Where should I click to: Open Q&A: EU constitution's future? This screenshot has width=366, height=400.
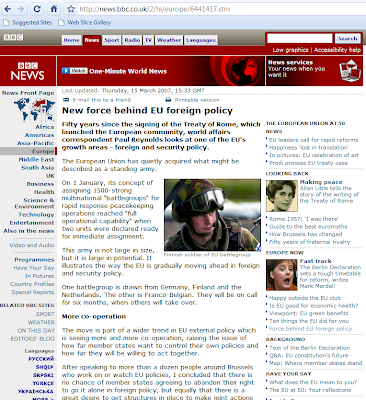[309, 355]
